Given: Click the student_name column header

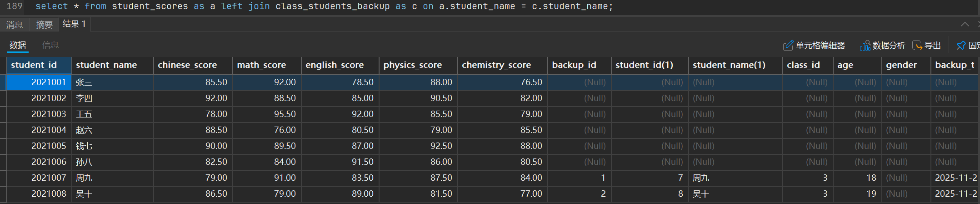Looking at the screenshot, I should coord(113,65).
